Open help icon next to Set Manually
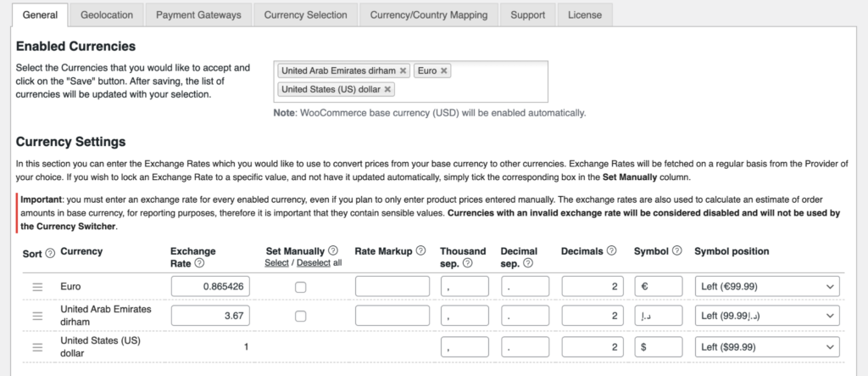 [332, 251]
